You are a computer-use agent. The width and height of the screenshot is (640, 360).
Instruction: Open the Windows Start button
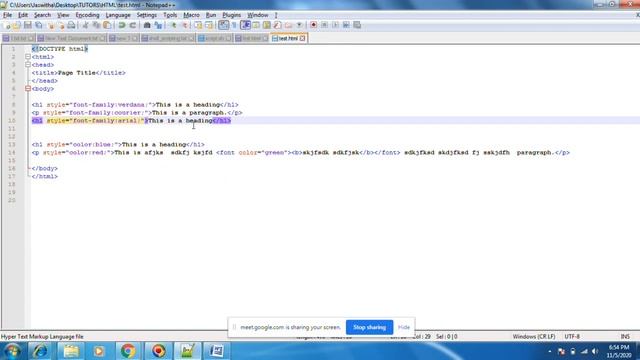point(12,351)
